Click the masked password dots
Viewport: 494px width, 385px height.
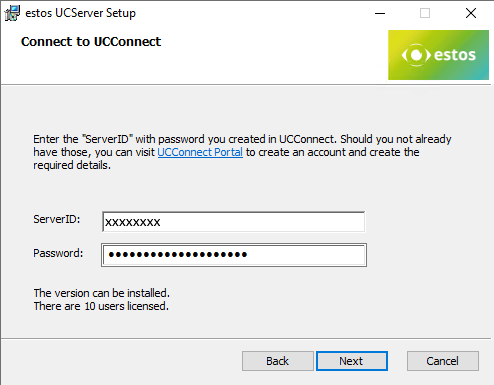coord(178,255)
